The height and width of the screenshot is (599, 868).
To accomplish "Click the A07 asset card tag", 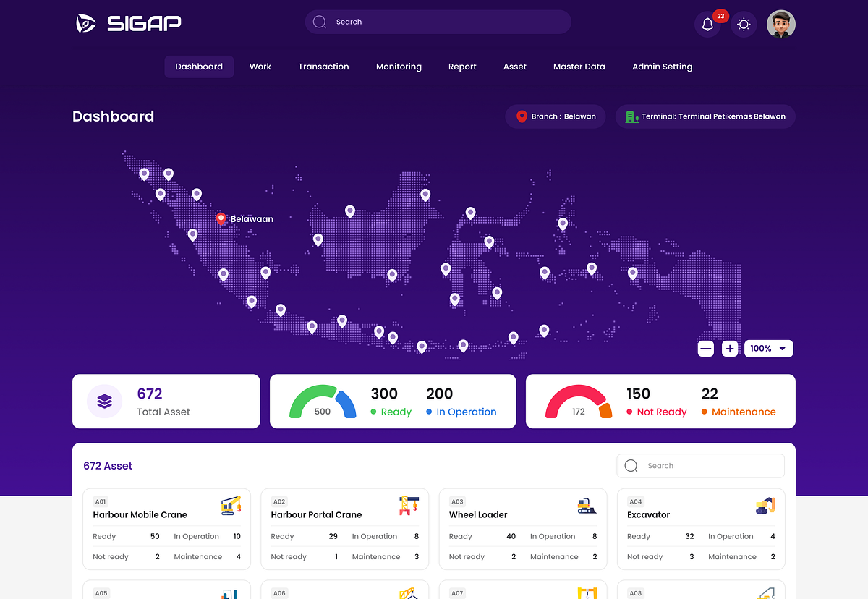I will [457, 593].
